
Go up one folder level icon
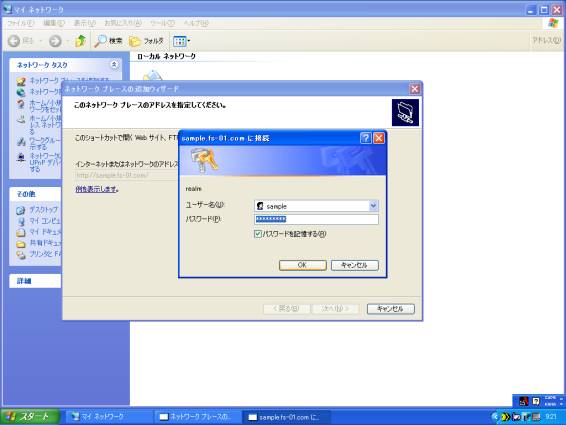80,41
